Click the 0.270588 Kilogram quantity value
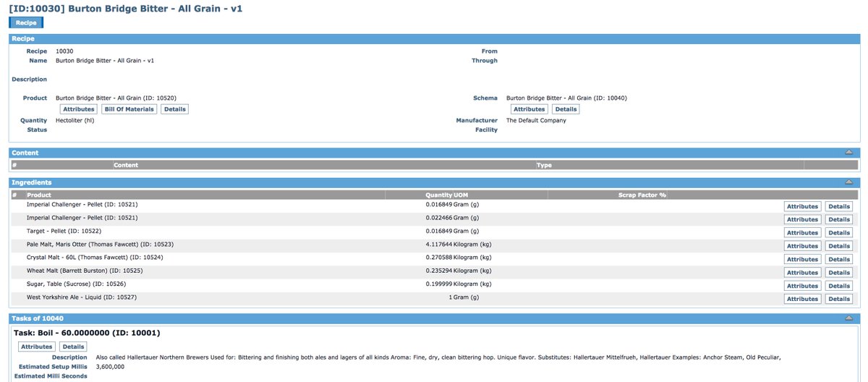The width and height of the screenshot is (868, 382). 459,258
